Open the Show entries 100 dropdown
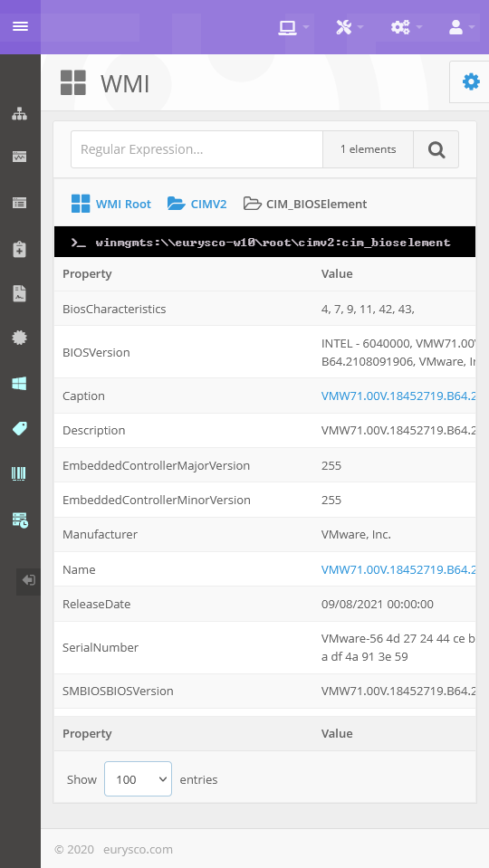The width and height of the screenshot is (489, 868). 138,779
